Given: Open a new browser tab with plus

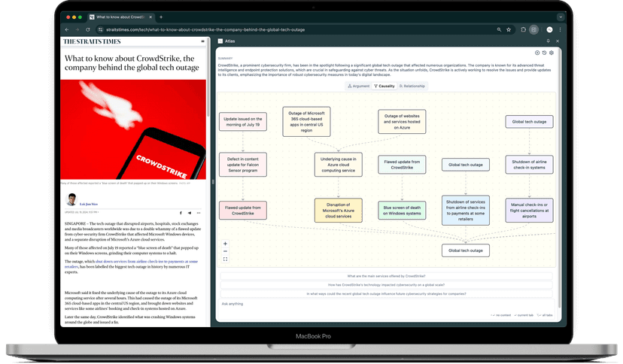Looking at the screenshot, I should click(x=161, y=17).
